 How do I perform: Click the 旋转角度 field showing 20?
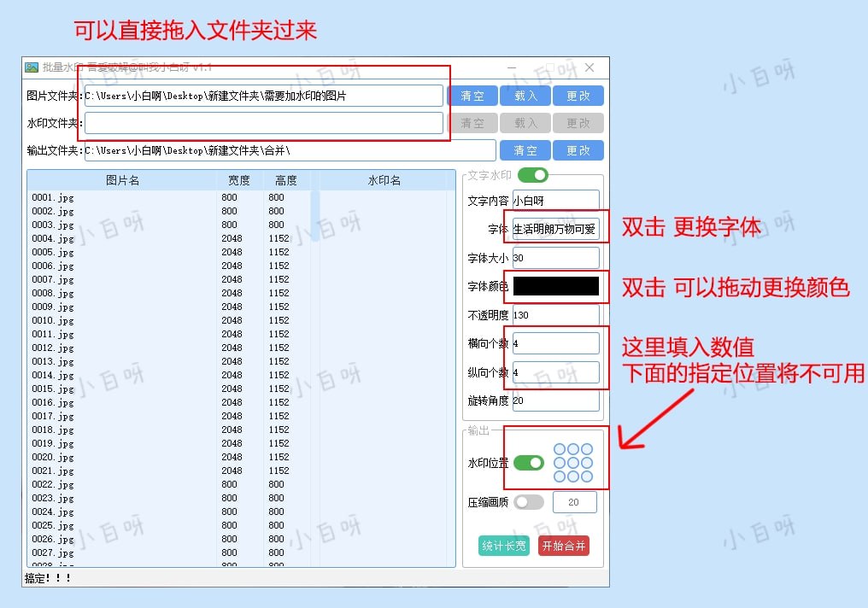(555, 400)
